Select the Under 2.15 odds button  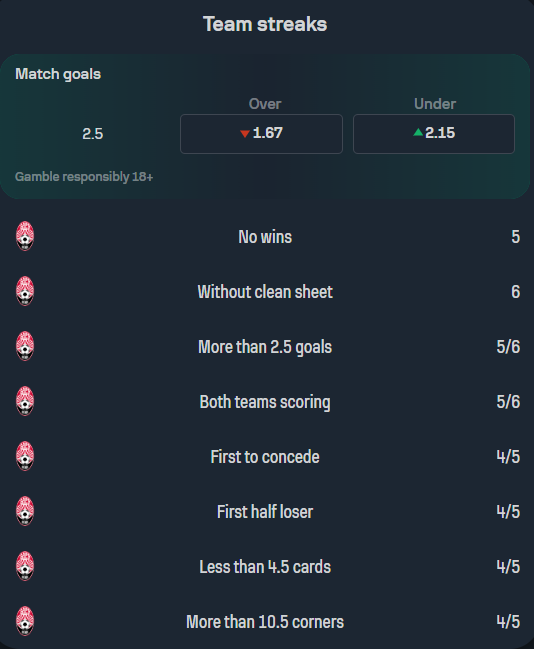coord(434,134)
